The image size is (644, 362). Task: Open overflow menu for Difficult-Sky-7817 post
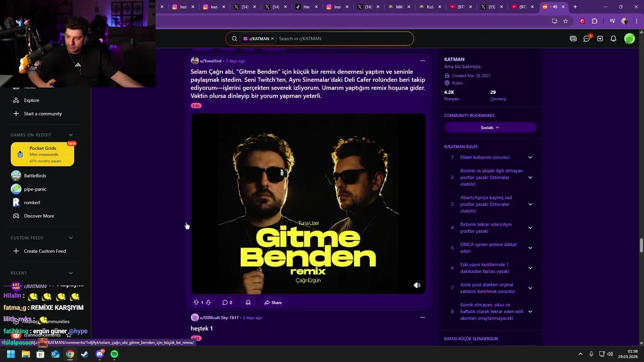click(x=423, y=318)
